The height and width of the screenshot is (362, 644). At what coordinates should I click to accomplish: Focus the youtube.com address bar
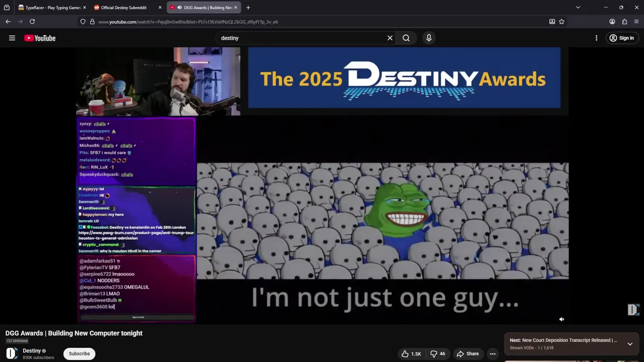point(322,22)
